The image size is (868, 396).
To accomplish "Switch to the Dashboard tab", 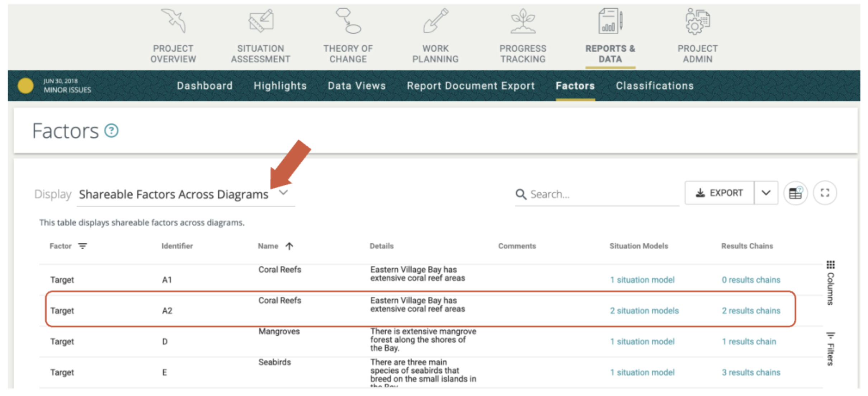I will (x=204, y=86).
